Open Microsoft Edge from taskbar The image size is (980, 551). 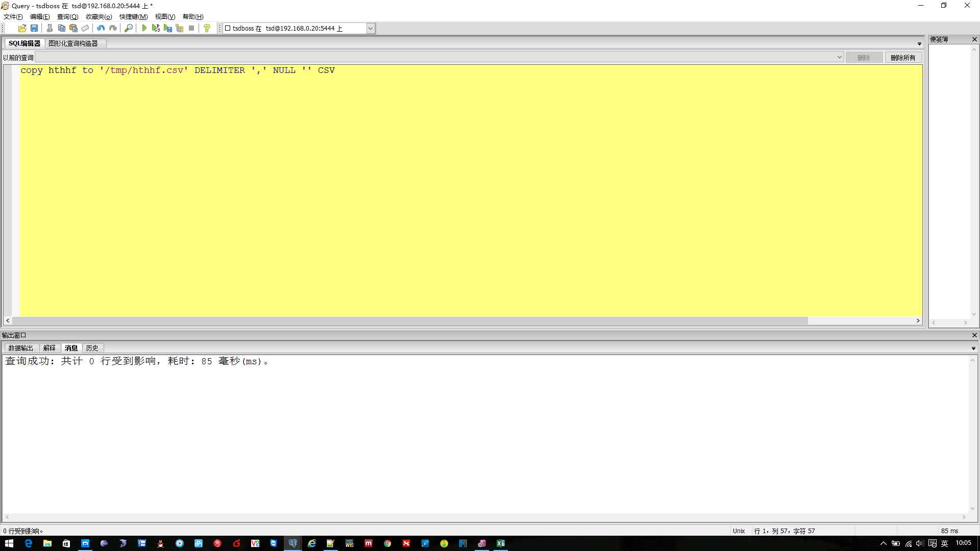pos(28,543)
